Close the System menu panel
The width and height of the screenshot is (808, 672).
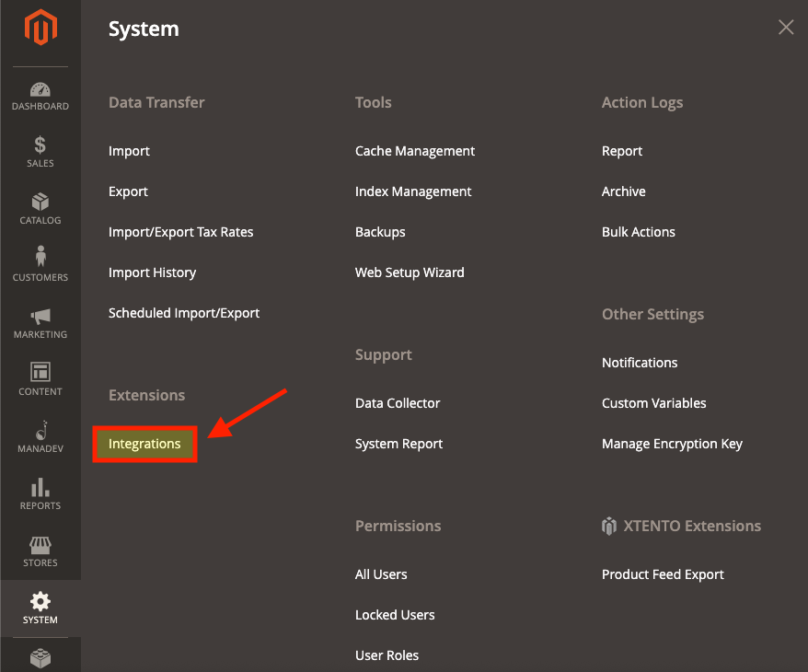(786, 27)
